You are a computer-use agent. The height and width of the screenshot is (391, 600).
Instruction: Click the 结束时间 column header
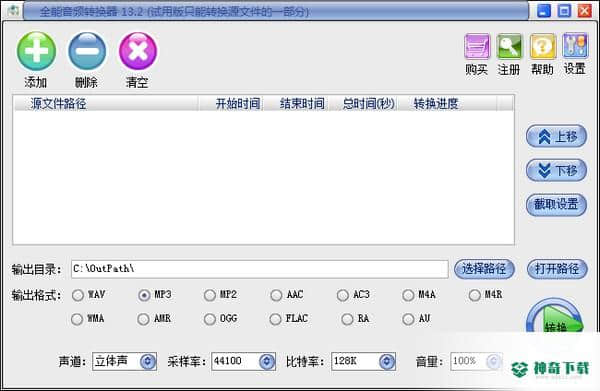tap(295, 104)
